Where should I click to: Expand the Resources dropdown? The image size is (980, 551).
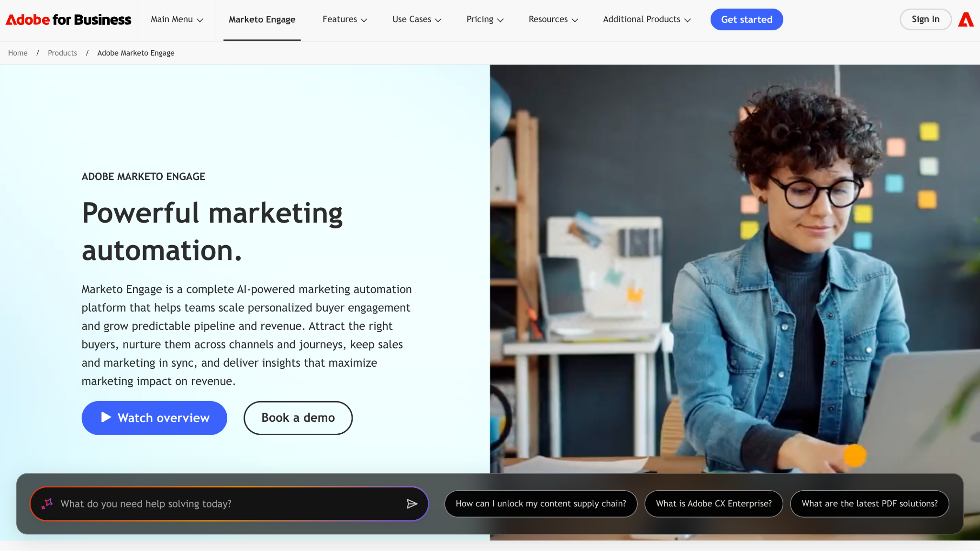point(553,20)
